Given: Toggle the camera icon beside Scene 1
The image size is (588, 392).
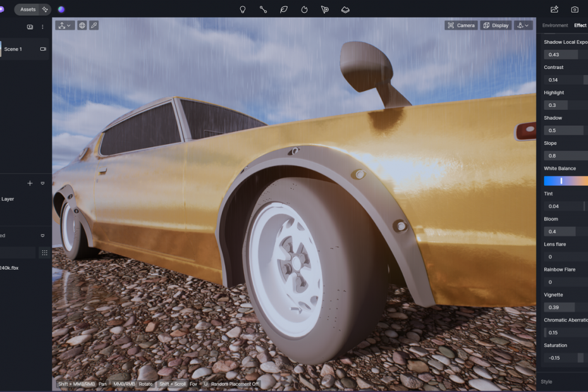Looking at the screenshot, I should pyautogui.click(x=43, y=49).
